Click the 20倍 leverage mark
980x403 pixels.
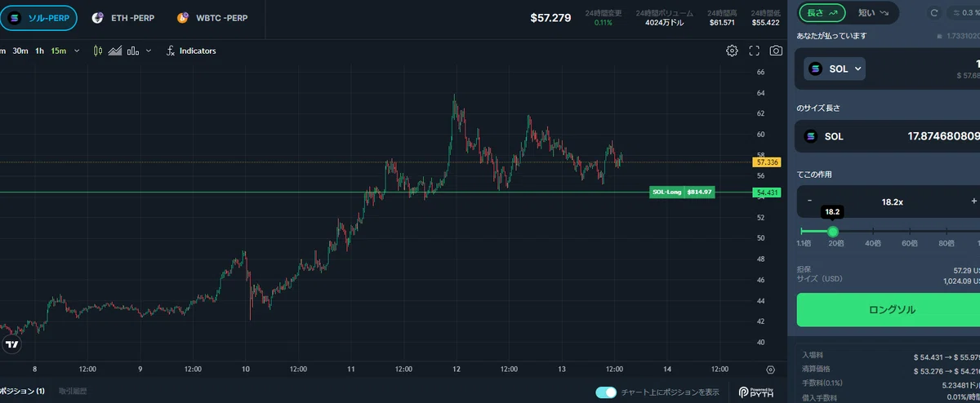point(835,243)
